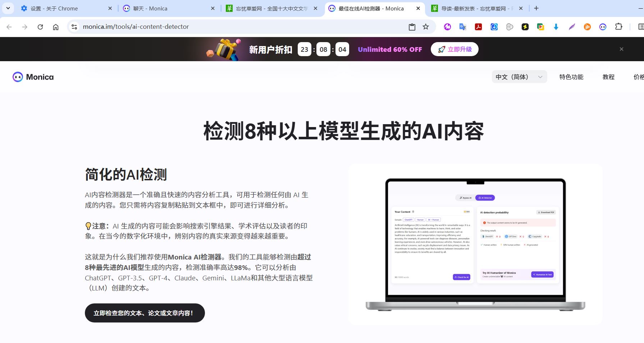Open the purple feather extension
Screen dimensions: 644x343
point(572,27)
